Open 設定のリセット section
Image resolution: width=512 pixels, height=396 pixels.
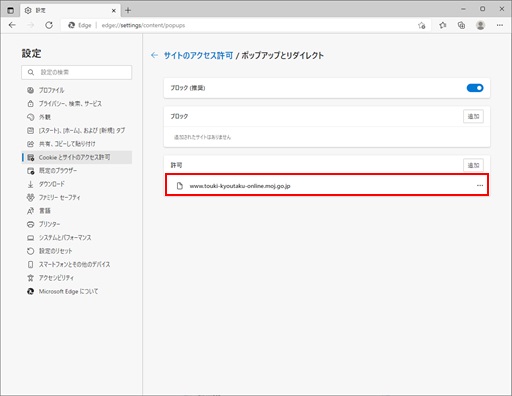click(77, 251)
